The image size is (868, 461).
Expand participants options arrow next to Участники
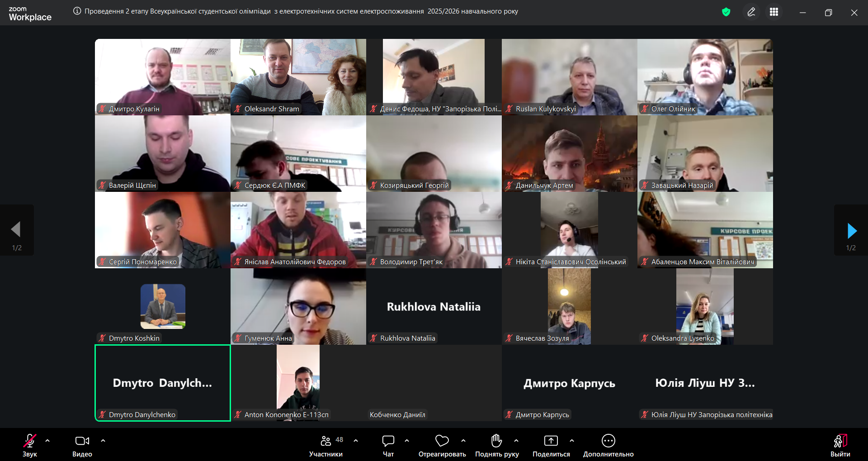(356, 441)
